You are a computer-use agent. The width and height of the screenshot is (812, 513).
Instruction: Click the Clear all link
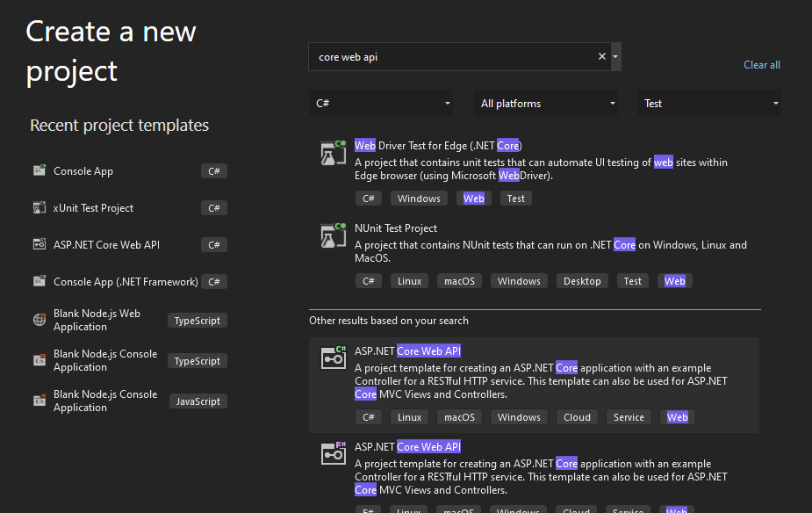tap(762, 65)
